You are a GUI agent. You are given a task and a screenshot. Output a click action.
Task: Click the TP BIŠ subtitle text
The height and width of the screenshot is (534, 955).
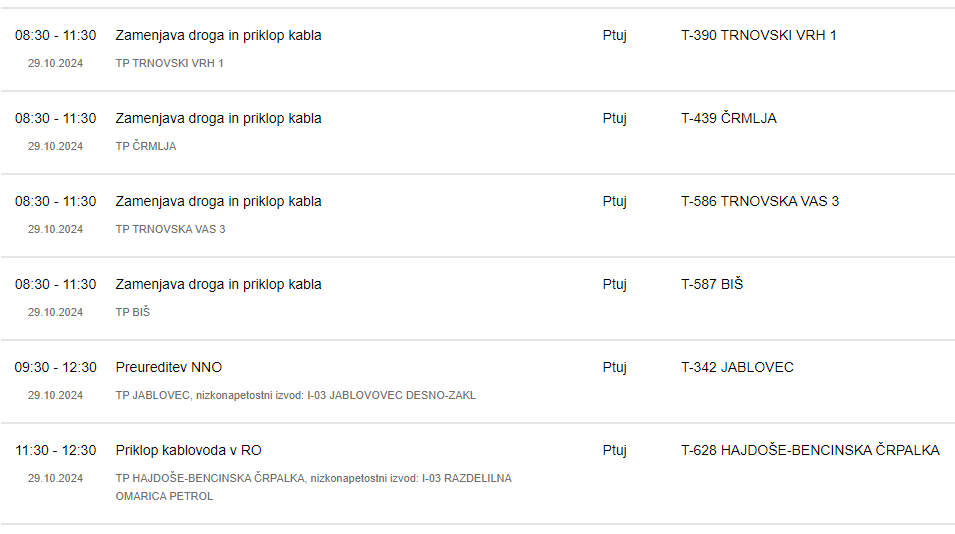[132, 312]
